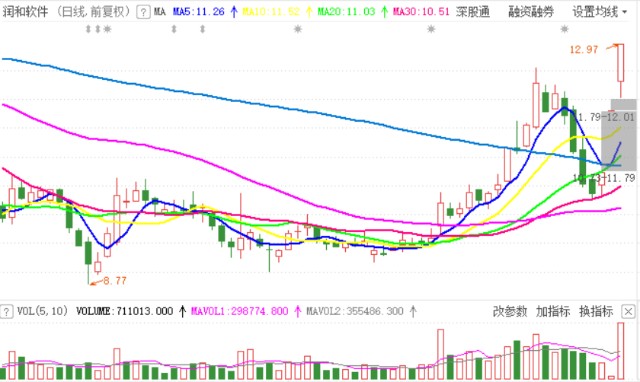Select the MA5 blue legend label
The width and height of the screenshot is (640, 382).
[198, 12]
